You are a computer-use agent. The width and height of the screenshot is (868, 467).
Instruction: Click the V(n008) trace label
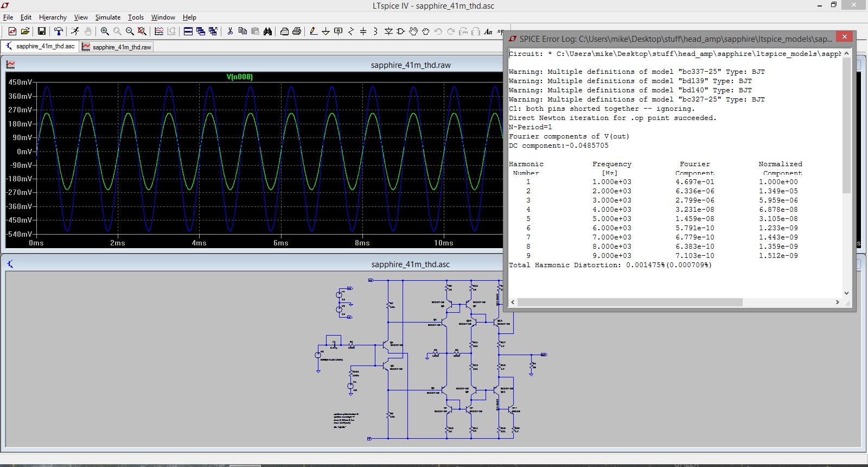point(240,77)
